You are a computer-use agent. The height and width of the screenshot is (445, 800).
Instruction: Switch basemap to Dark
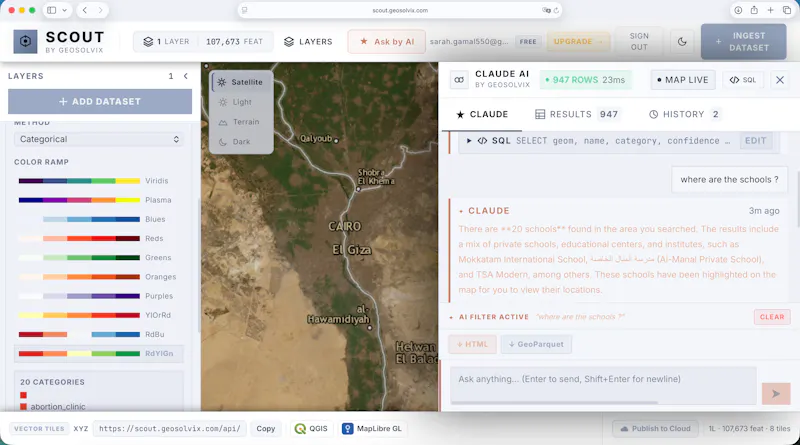click(x=242, y=142)
